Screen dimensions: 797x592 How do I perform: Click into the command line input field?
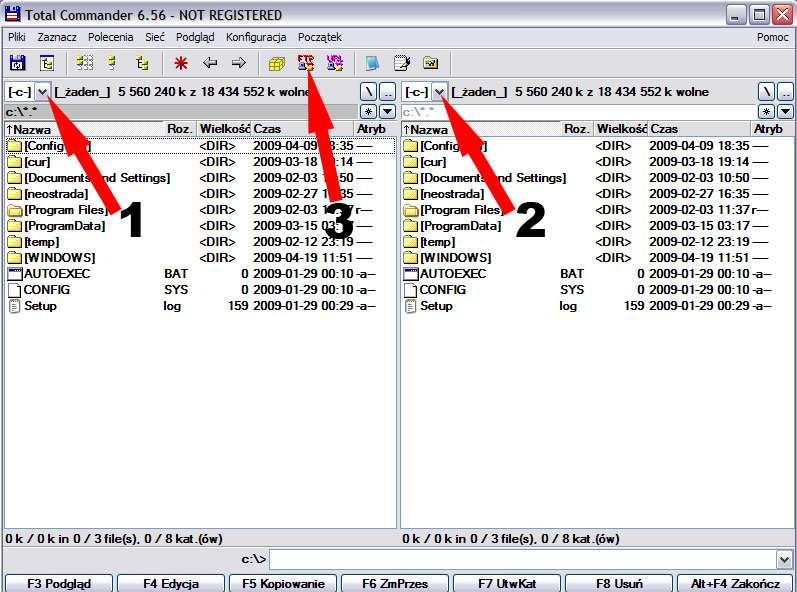point(523,560)
